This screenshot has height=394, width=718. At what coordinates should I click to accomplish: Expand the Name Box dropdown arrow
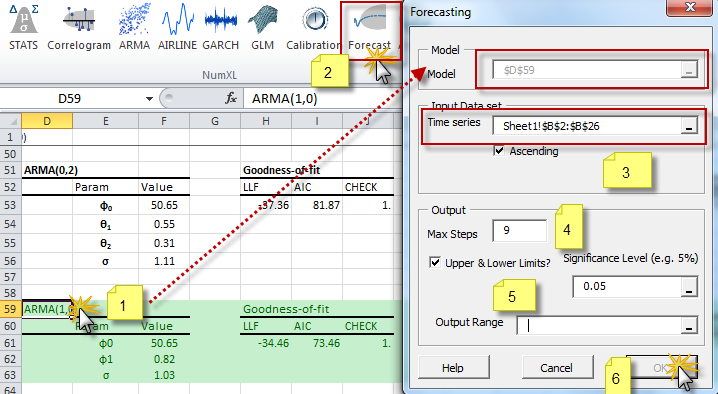(x=149, y=98)
